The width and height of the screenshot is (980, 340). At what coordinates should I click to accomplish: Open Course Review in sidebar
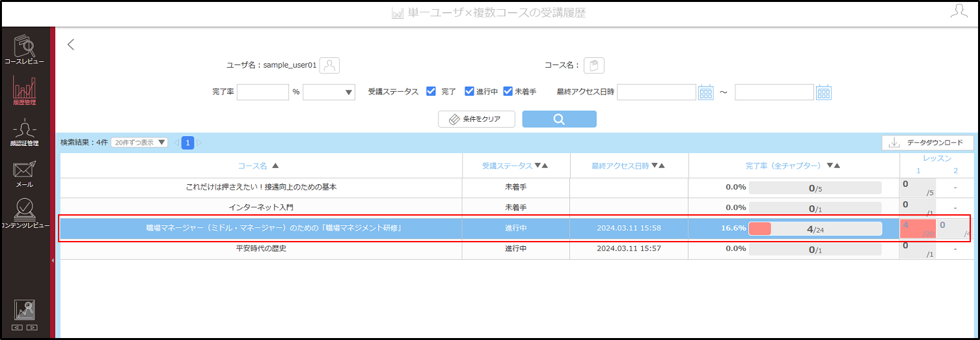click(25, 50)
